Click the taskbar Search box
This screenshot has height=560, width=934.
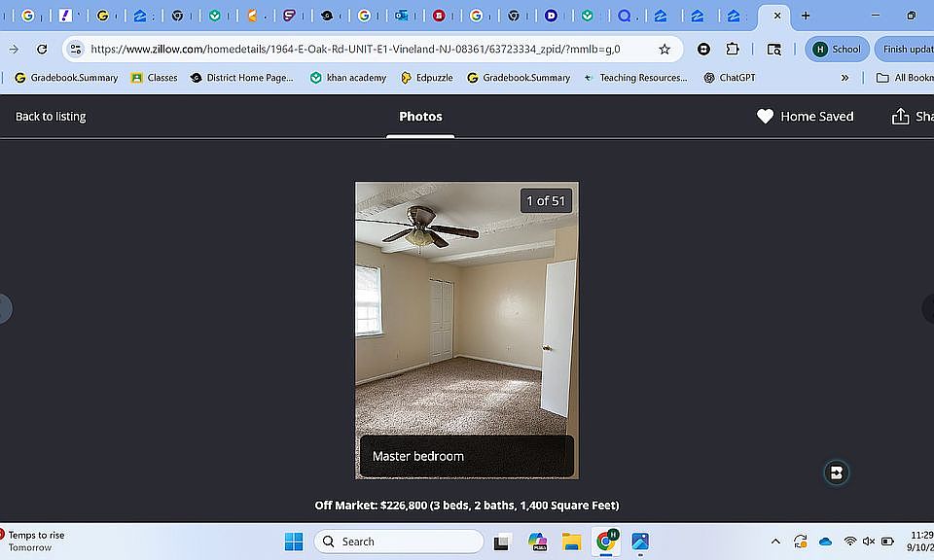399,542
